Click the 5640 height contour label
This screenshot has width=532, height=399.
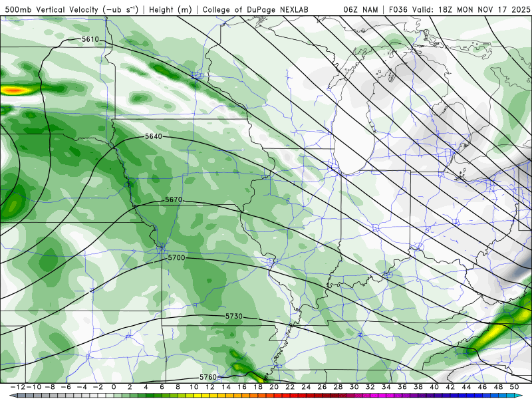[154, 136]
